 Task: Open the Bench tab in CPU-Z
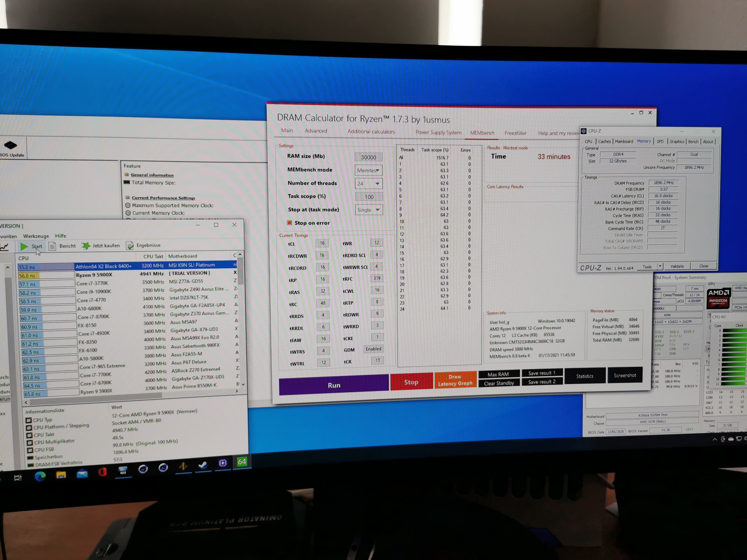pyautogui.click(x=693, y=141)
